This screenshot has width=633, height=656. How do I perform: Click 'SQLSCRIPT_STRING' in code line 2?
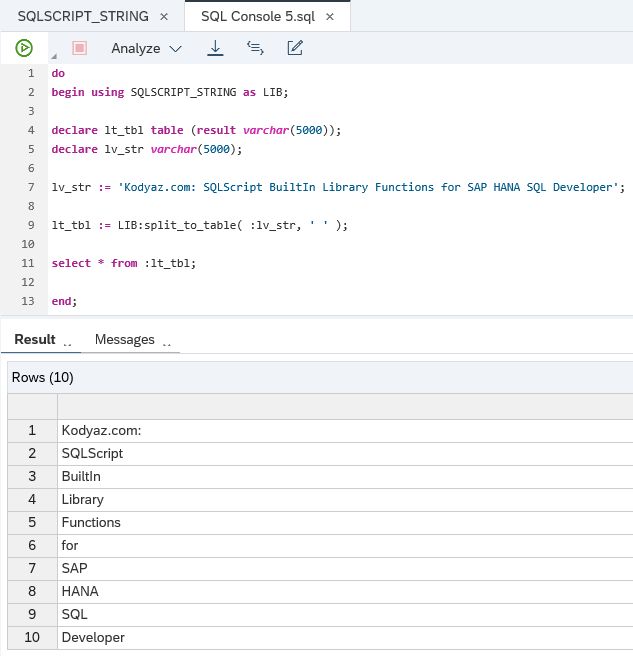tap(183, 92)
